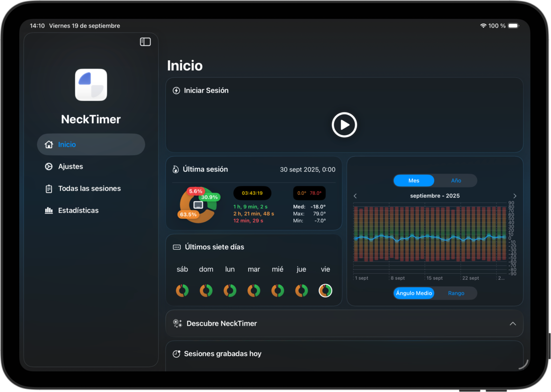Screen dimensions: 551x392
Task: Select Ángulo Medio chart mode
Action: [x=414, y=293]
